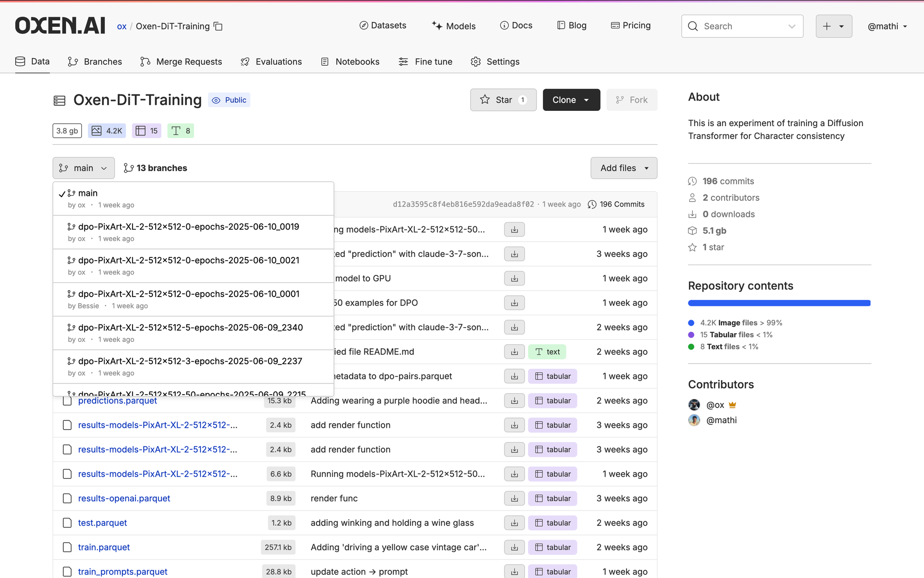This screenshot has width=924, height=578.
Task: Collapse the main branch dropdown
Action: (x=84, y=168)
